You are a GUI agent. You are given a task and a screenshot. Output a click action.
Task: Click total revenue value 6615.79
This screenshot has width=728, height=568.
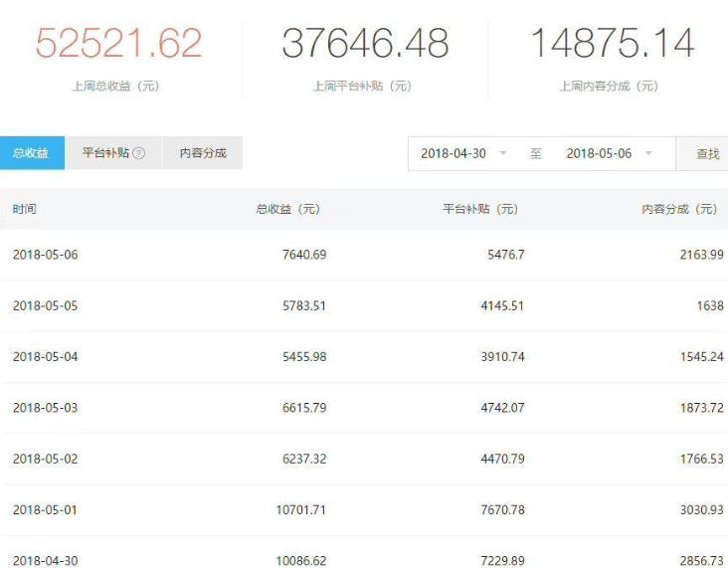click(304, 408)
